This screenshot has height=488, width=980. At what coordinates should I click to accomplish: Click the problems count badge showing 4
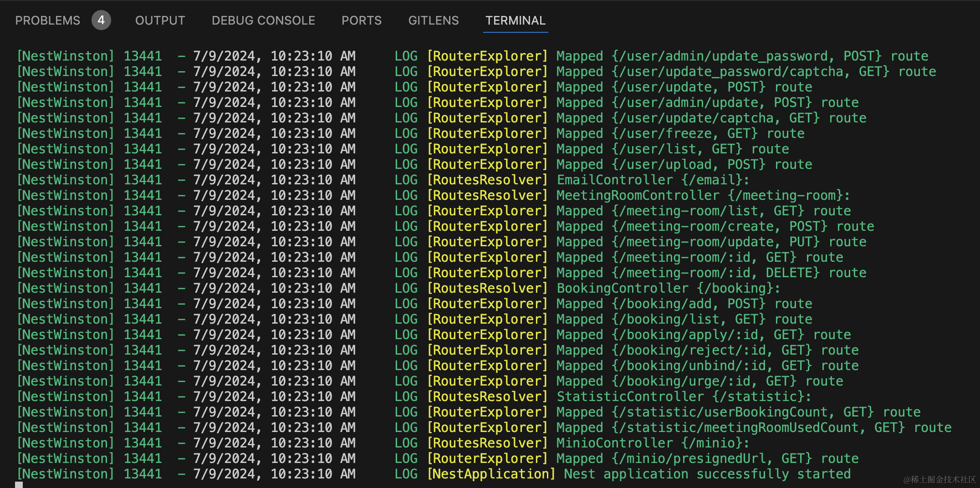click(101, 20)
